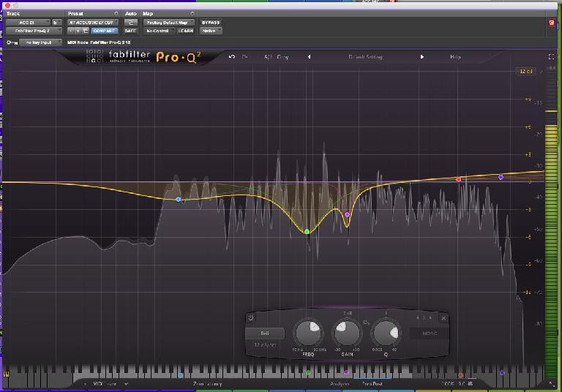
Task: Open the Native format dropdown
Action: 211,31
